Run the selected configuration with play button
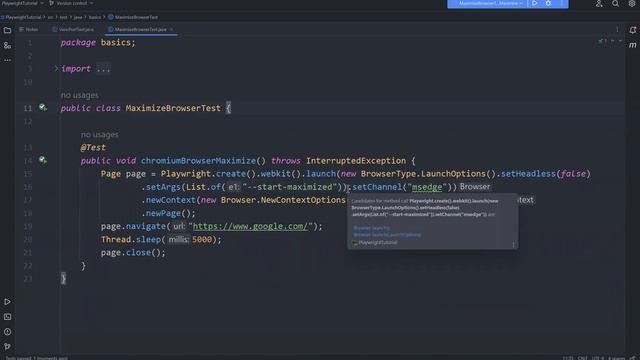640x360 pixels. pyautogui.click(x=535, y=3)
